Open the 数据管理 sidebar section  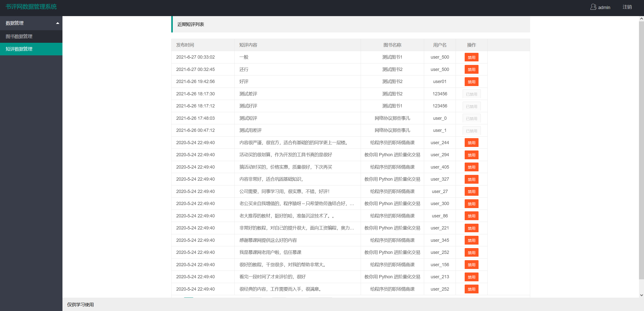(31, 23)
